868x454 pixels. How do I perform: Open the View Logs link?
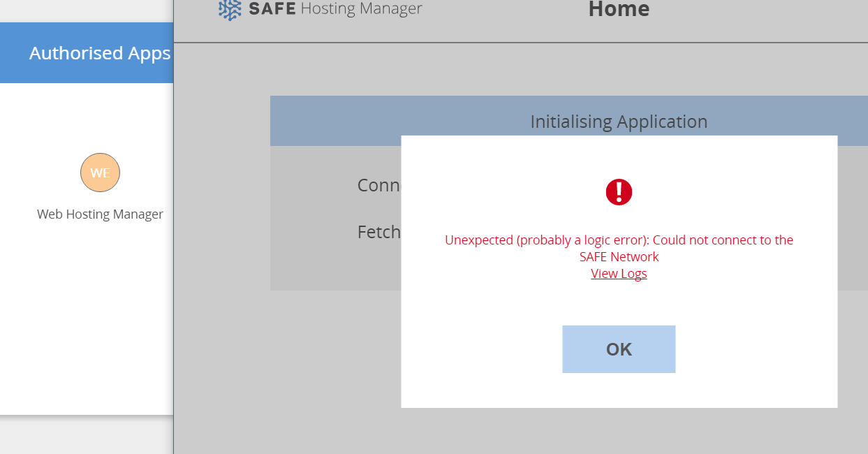point(619,274)
